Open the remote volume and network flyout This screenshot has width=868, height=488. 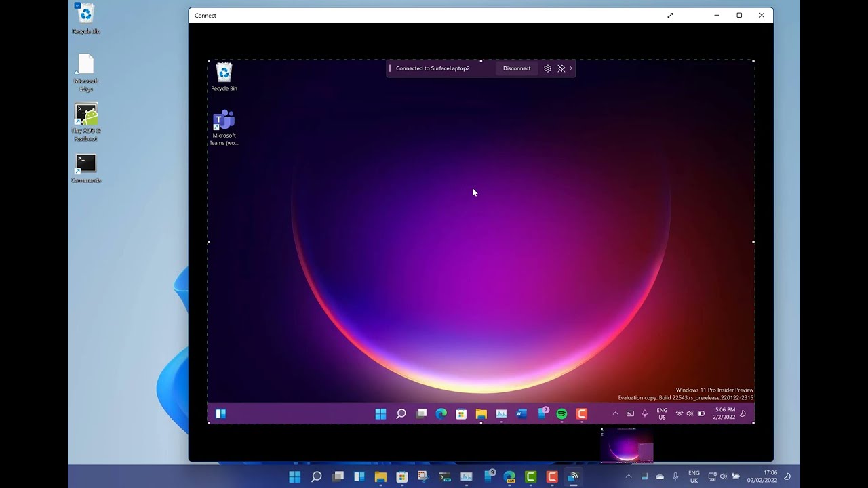(690, 413)
